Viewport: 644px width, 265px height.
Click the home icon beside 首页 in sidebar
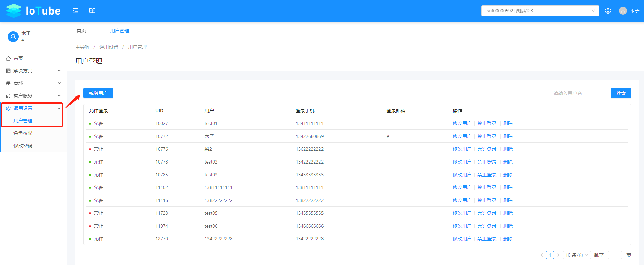[x=8, y=58]
